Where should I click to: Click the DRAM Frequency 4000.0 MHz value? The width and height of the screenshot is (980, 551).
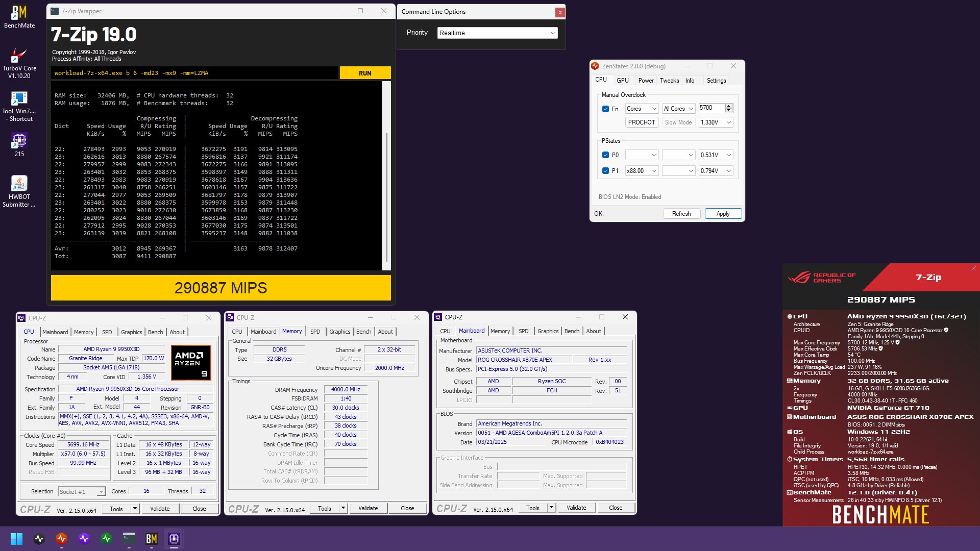346,390
